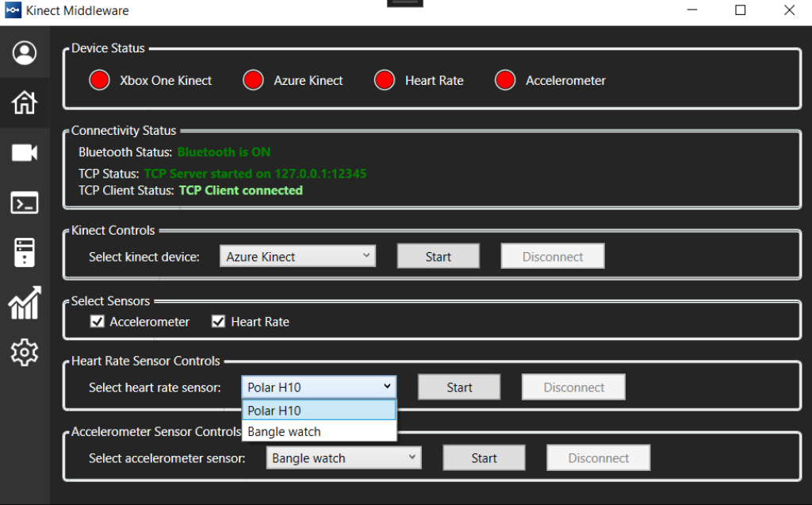Viewport: 812px width, 505px height.
Task: Open the kinect device dropdown
Action: (297, 255)
